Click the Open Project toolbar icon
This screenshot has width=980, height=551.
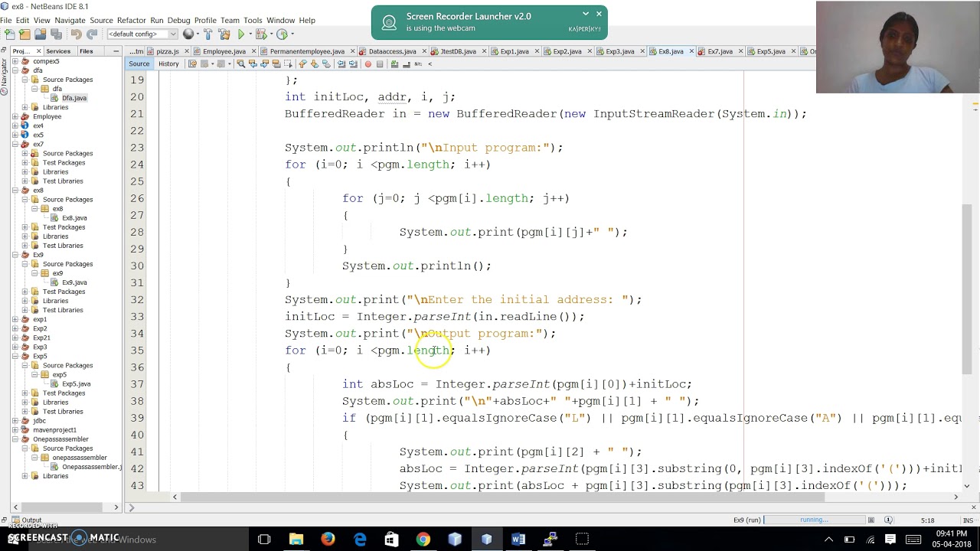coord(40,34)
